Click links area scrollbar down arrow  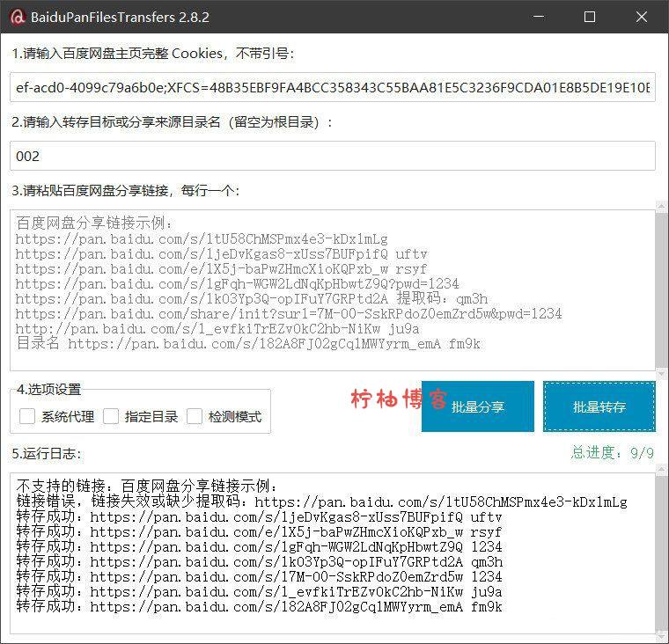pyautogui.click(x=661, y=374)
